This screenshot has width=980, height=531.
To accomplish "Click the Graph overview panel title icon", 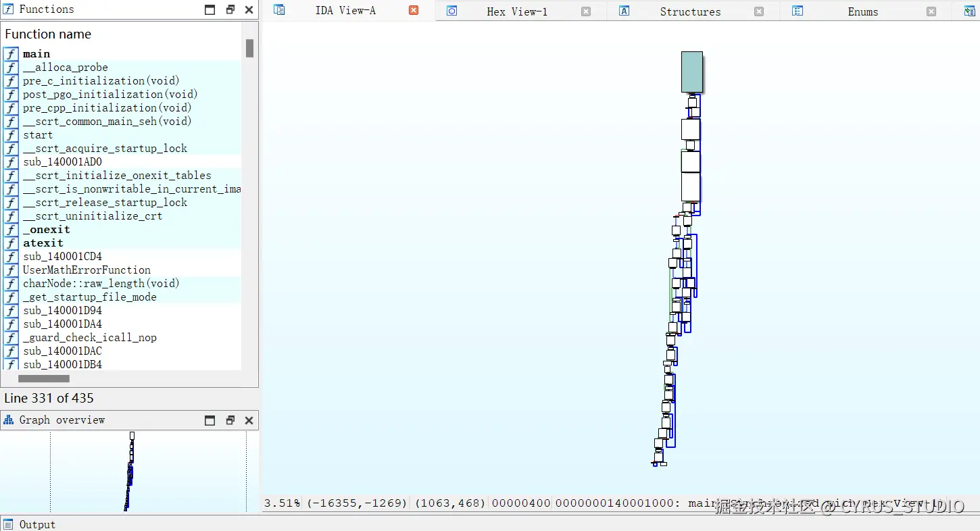I will point(9,420).
